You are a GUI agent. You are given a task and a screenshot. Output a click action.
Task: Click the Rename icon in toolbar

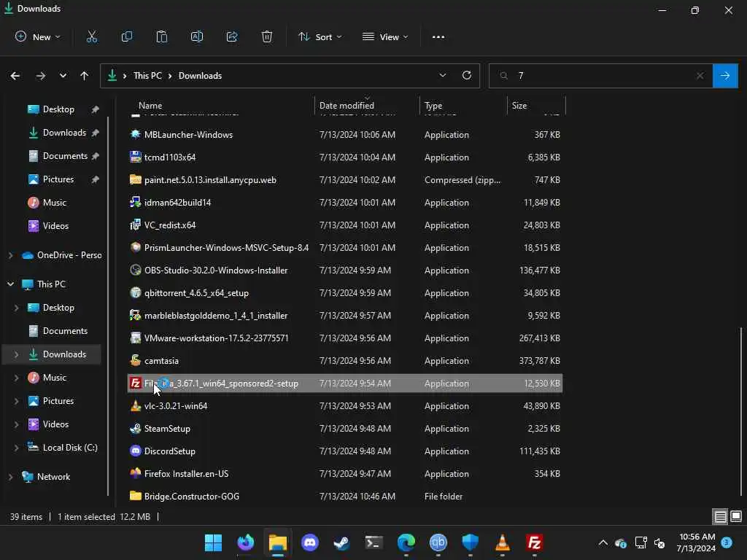197,36
